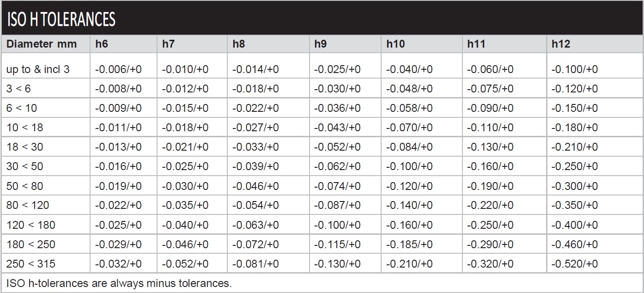Select the -0.160/+0 cell in h11 column
The width and height of the screenshot is (644, 293).
[x=490, y=166]
